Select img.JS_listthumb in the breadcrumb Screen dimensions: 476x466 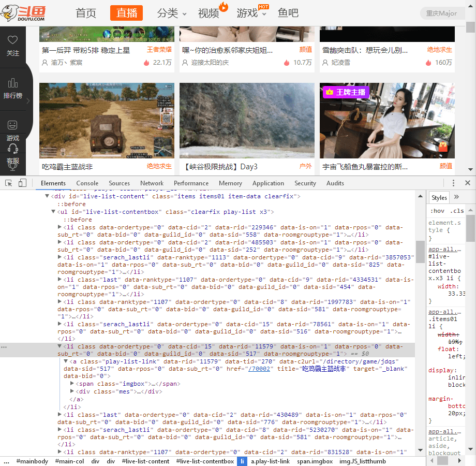point(363,461)
